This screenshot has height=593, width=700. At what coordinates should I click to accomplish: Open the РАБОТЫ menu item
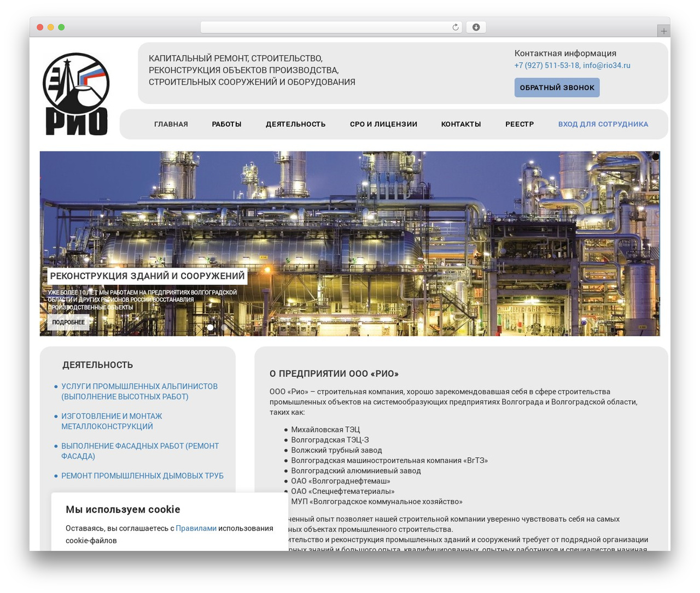[x=227, y=124]
